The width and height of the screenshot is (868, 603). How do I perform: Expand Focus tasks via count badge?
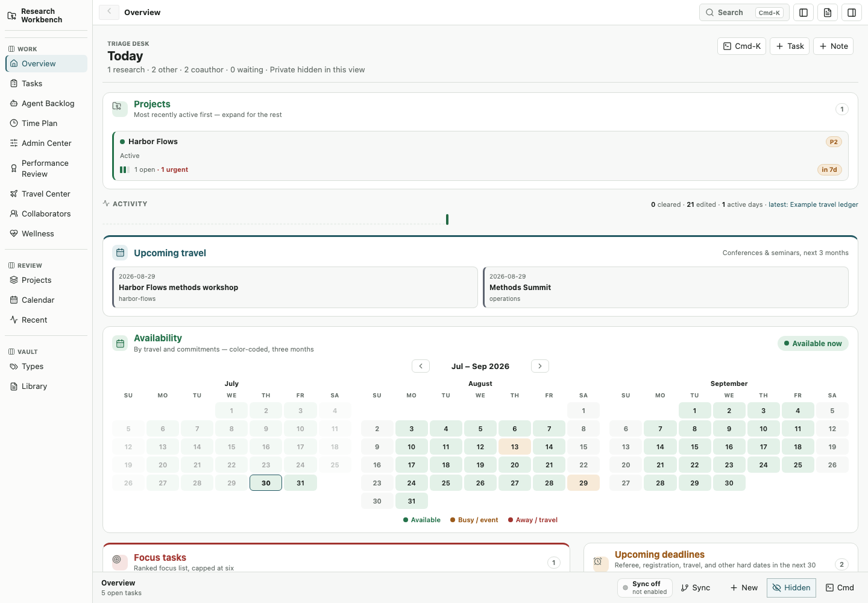tap(554, 563)
